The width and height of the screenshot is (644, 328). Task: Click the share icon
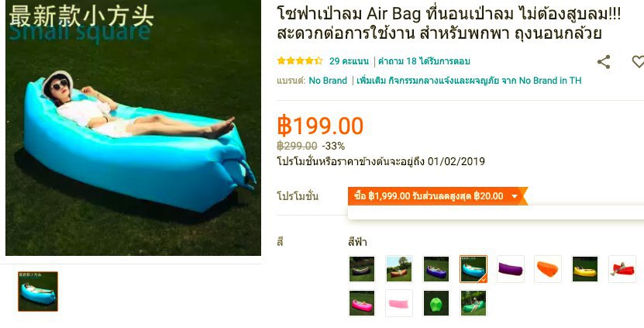(x=604, y=62)
